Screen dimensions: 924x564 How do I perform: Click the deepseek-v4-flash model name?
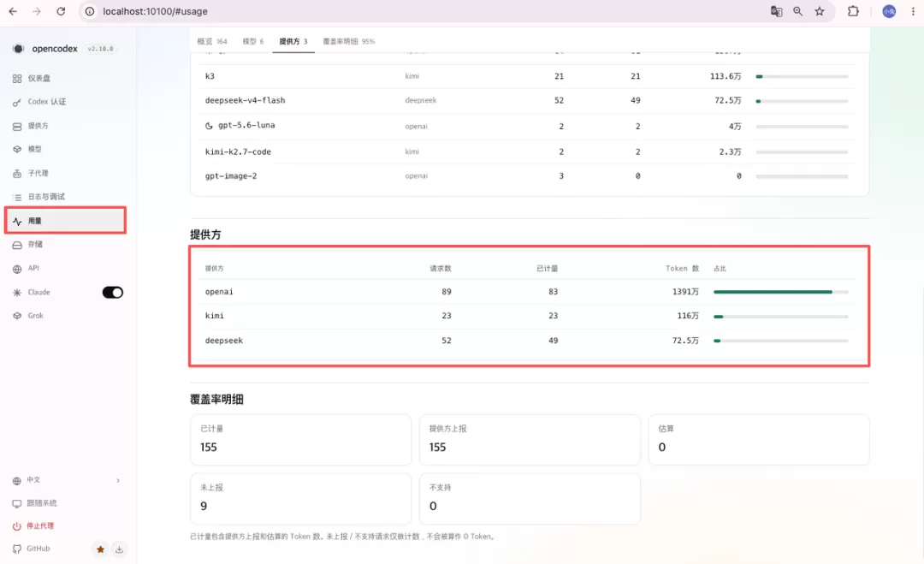tap(246, 100)
